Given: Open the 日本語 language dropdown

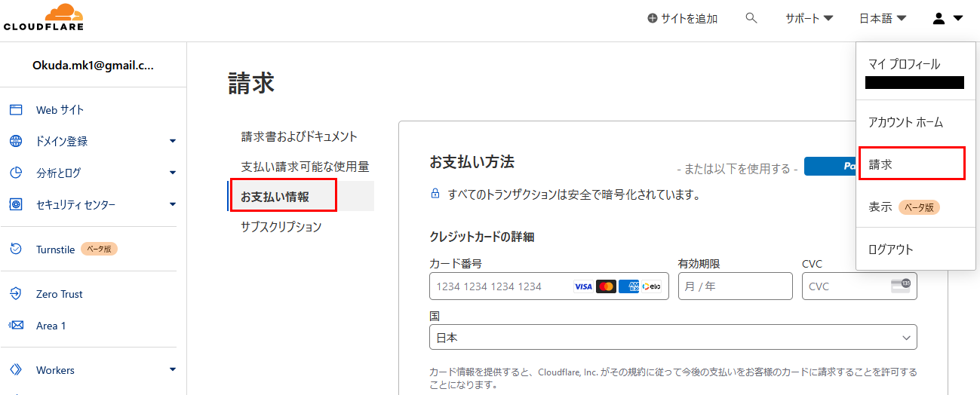Looking at the screenshot, I should (882, 18).
